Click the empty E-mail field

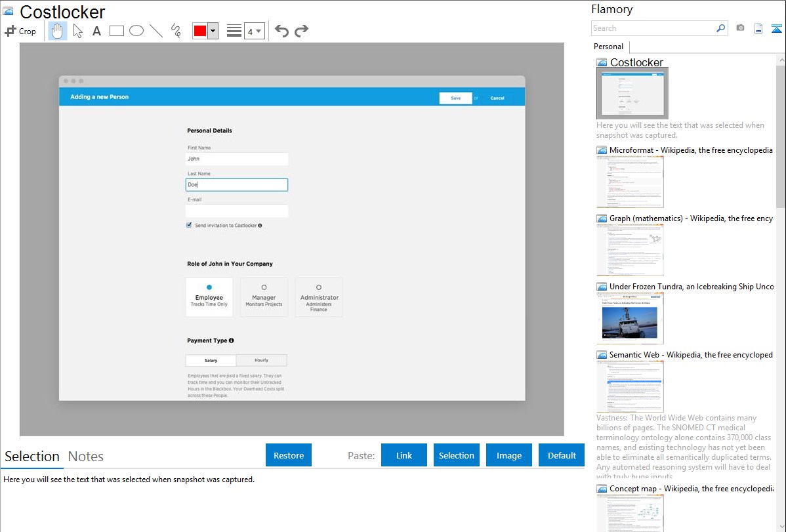point(237,211)
